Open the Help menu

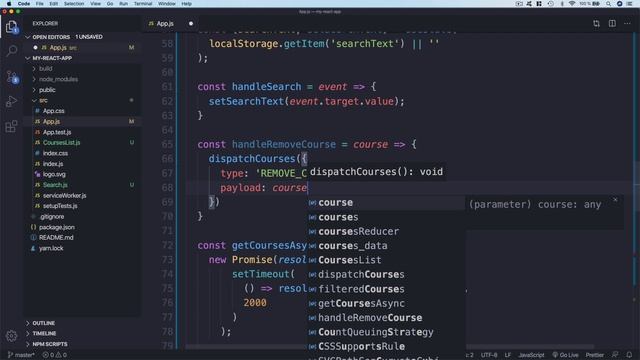[x=187, y=4]
